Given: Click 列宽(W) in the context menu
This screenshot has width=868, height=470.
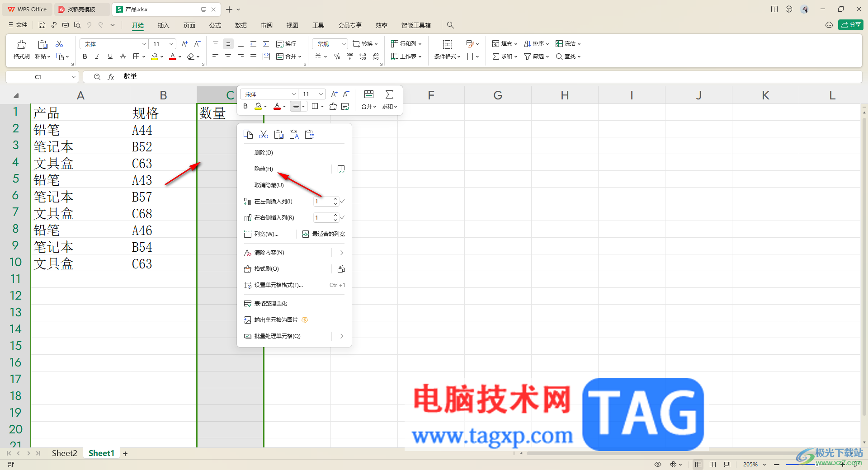Looking at the screenshot, I should point(266,234).
